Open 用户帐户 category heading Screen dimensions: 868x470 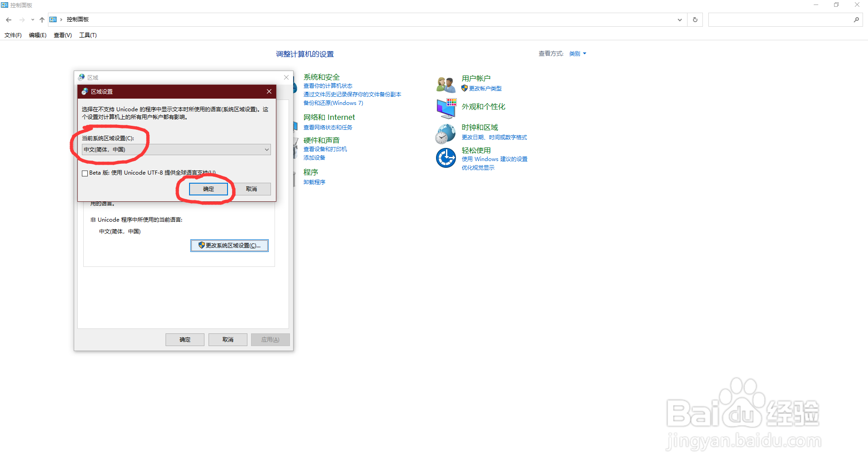coord(476,78)
